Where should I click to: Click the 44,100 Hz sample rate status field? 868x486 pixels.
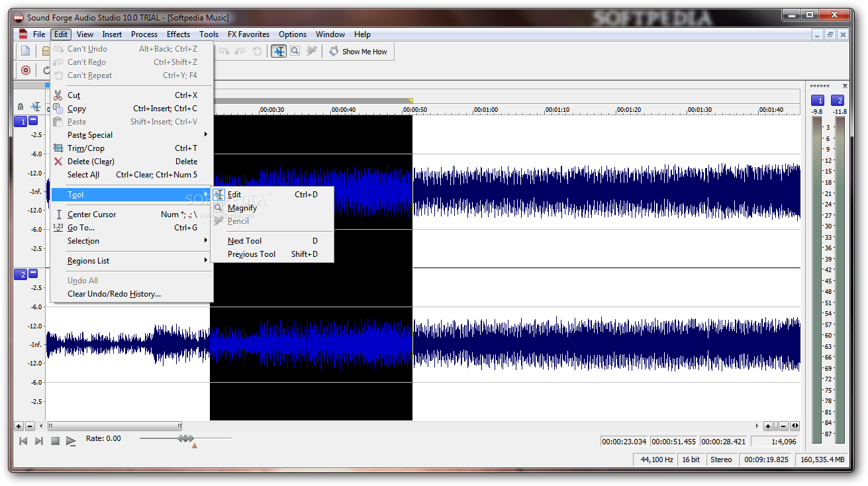point(655,460)
